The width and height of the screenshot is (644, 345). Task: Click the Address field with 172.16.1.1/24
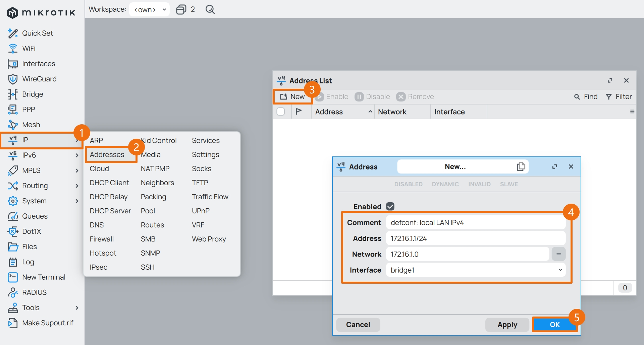[x=476, y=238]
